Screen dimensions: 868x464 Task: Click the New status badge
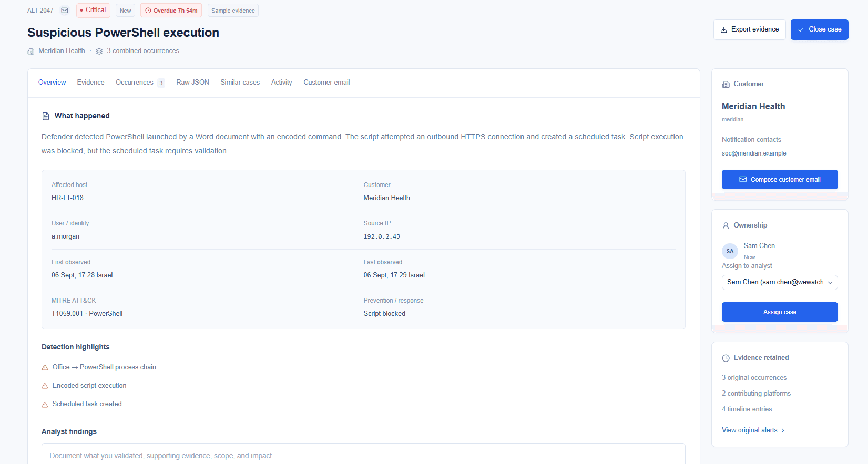tap(125, 11)
